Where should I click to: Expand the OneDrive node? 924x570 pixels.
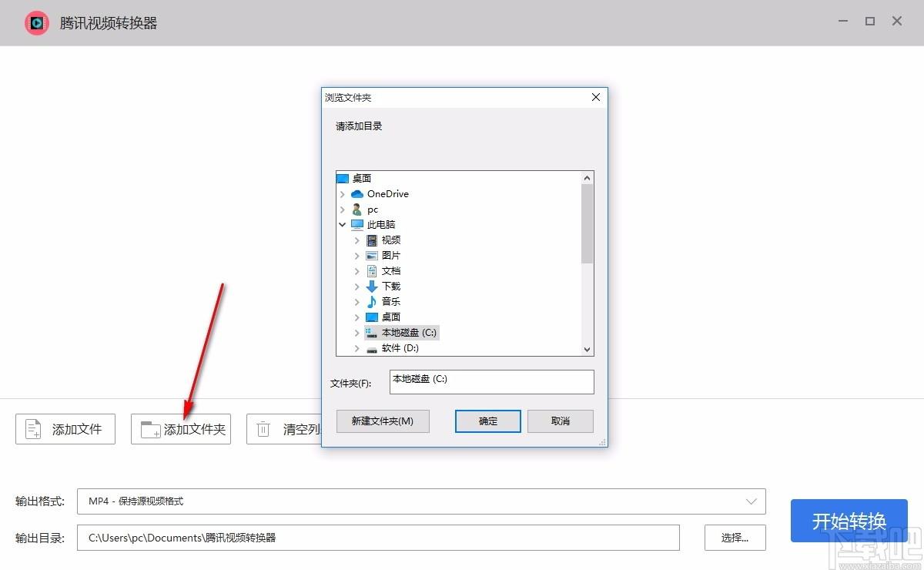click(x=343, y=194)
